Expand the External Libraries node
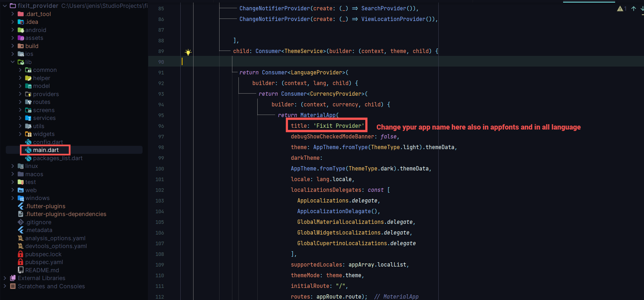The height and width of the screenshot is (300, 644). point(5,278)
